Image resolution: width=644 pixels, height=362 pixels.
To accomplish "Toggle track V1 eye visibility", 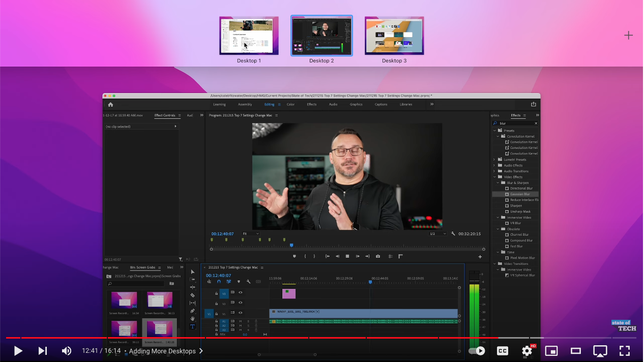I will click(x=241, y=313).
